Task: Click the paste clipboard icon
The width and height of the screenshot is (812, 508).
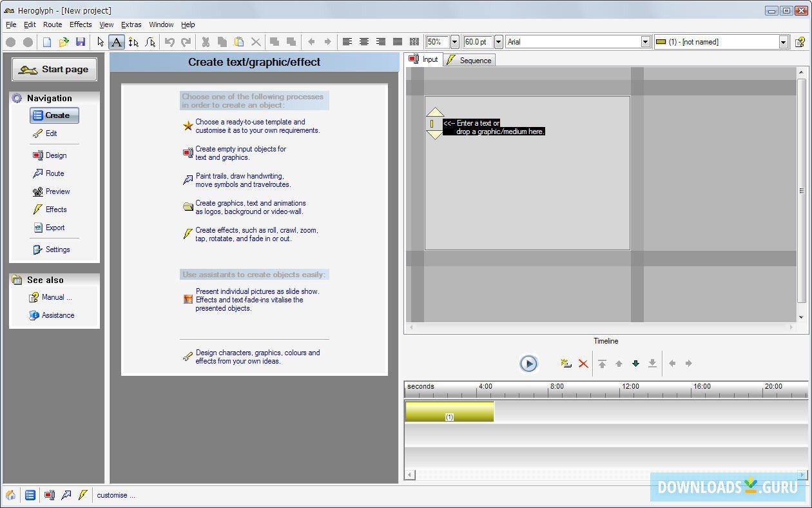Action: [x=239, y=42]
